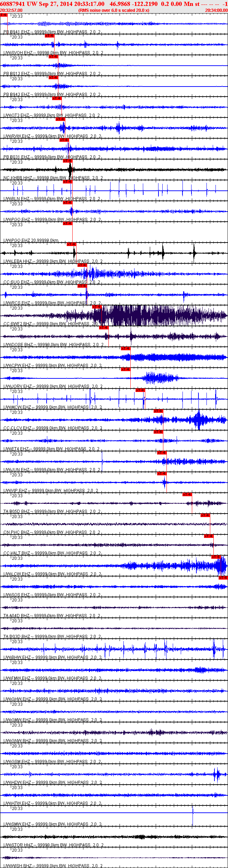The height and width of the screenshot is (868, 228).
Task: Click the UW HTW EHZ trace label
Action: [x=53, y=803]
